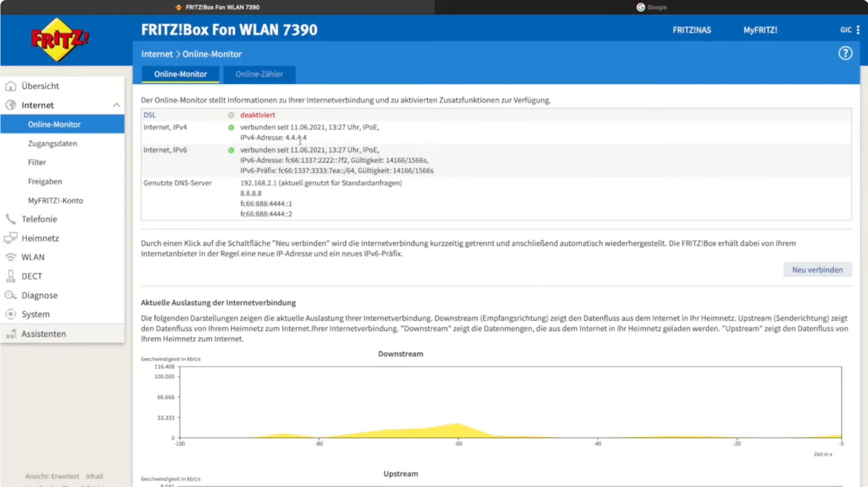Open the Assistenten wizard icon

tap(10, 333)
